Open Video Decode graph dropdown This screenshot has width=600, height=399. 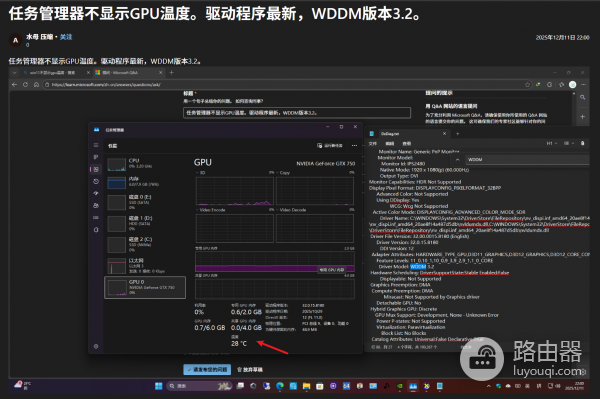[x=291, y=210]
